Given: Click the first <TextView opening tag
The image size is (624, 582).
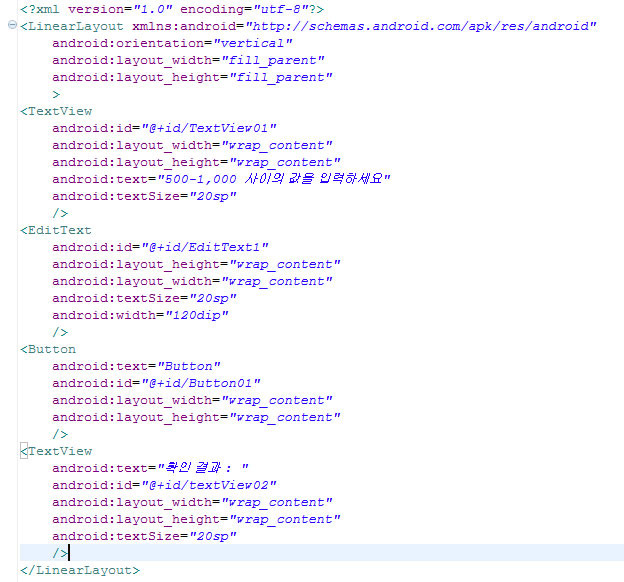Looking at the screenshot, I should tap(56, 111).
